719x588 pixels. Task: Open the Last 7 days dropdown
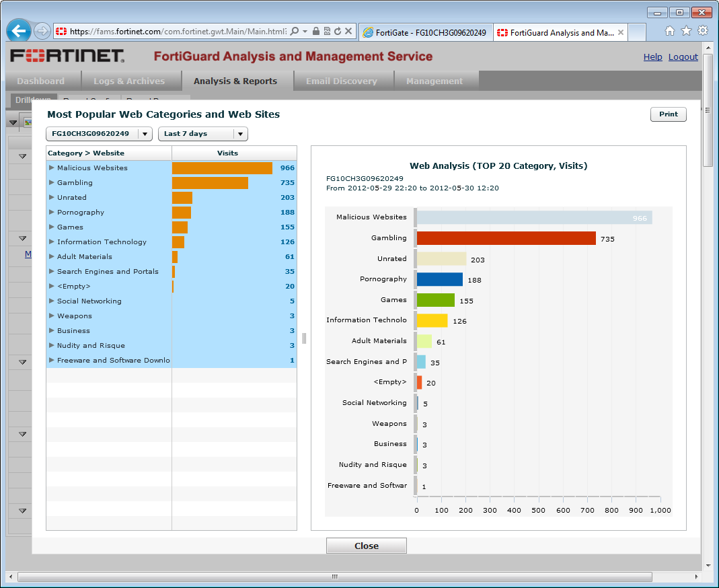coord(202,134)
